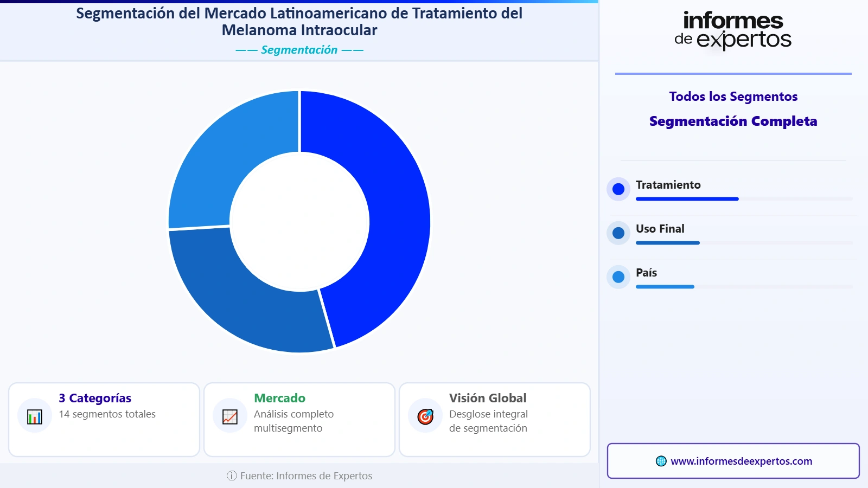Click the 'Fuente: Informes de Expertos' footer text
The height and width of the screenshot is (488, 868).
pyautogui.click(x=306, y=476)
